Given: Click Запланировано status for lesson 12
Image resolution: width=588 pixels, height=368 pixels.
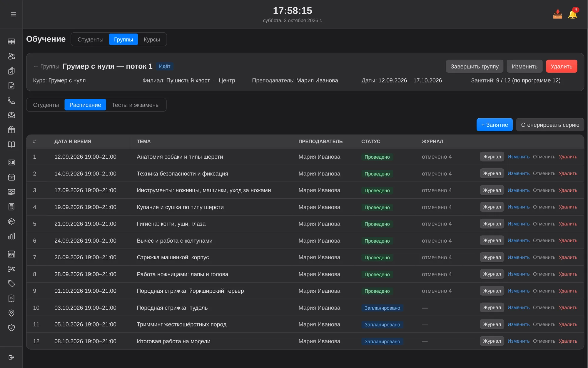Looking at the screenshot, I should (382, 342).
